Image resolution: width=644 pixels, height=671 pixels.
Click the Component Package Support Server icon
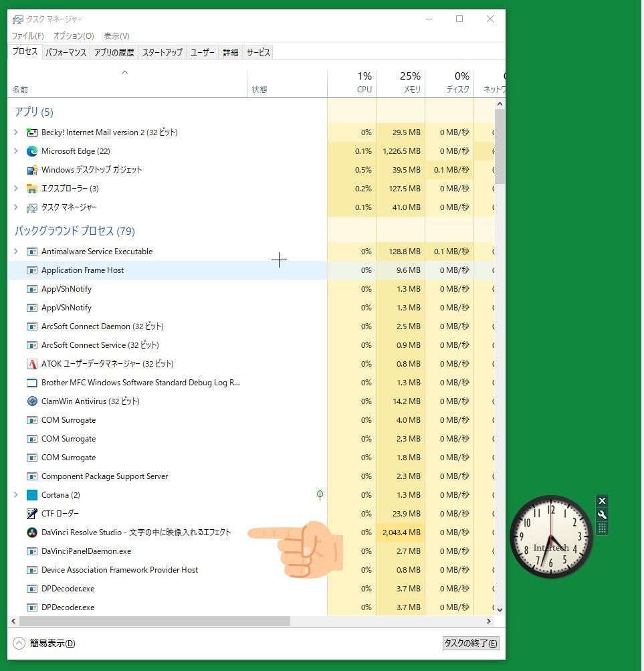pyautogui.click(x=32, y=477)
